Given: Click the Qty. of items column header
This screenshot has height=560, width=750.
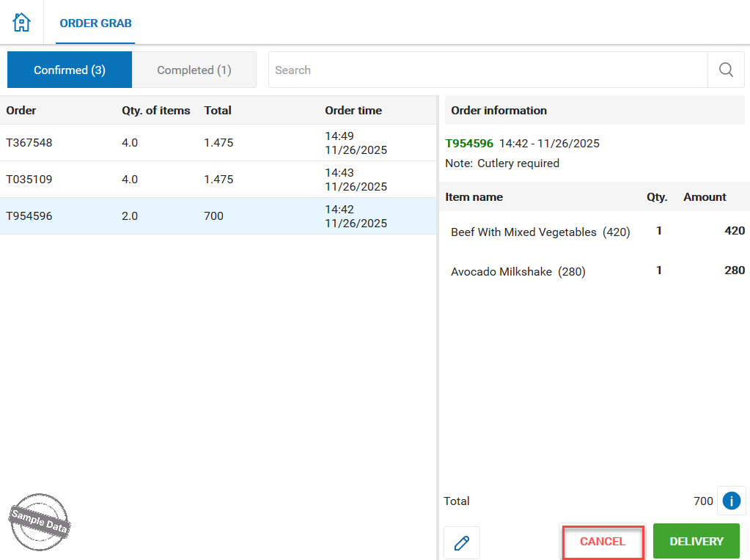Looking at the screenshot, I should point(155,111).
